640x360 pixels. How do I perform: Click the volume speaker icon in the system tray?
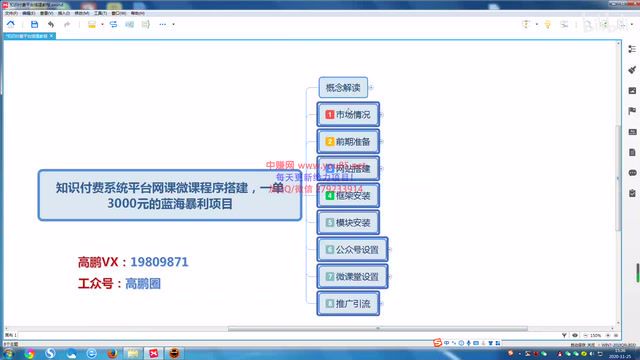[592, 353]
